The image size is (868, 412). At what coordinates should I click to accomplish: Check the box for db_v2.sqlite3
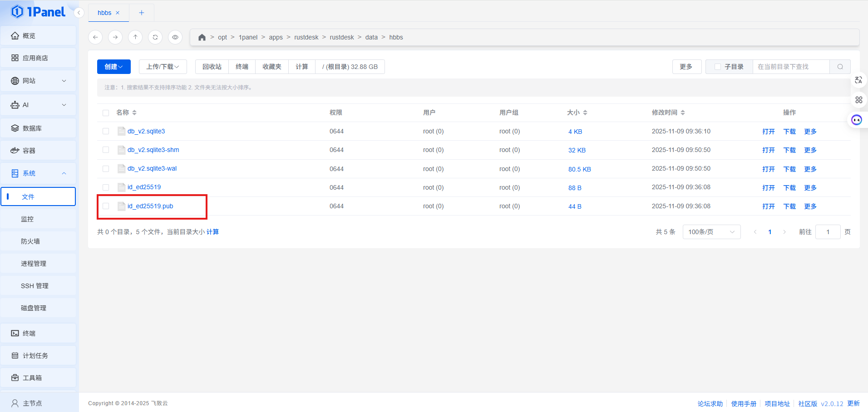point(106,131)
